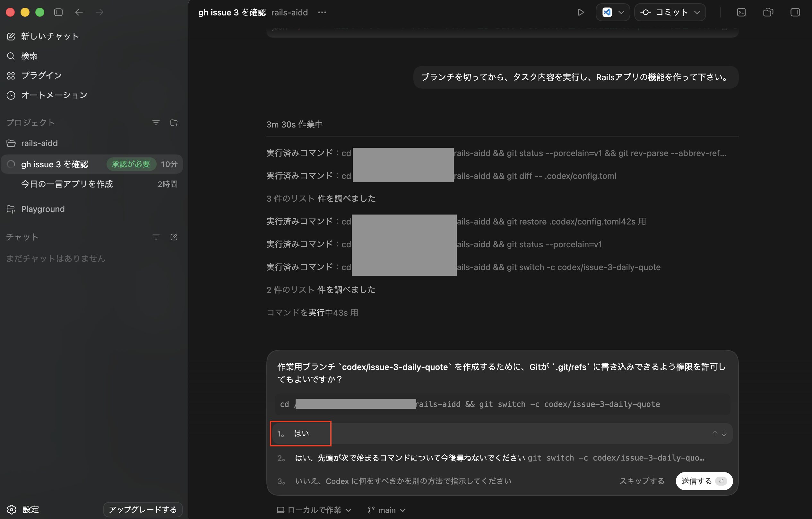Click the add new project folder icon
Viewport: 812px width, 519px height.
click(x=174, y=123)
